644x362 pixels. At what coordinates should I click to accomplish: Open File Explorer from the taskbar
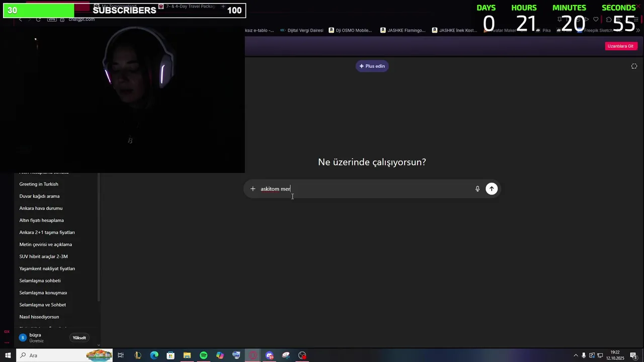tap(187, 355)
